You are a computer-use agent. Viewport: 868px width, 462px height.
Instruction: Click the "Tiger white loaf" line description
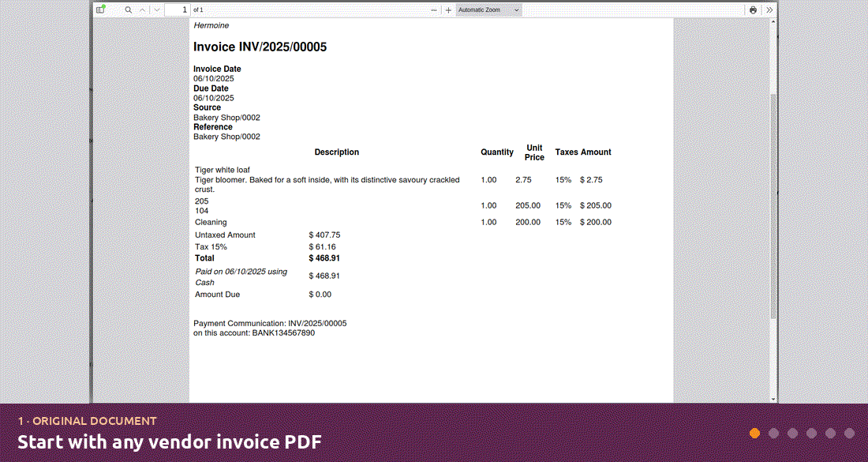coord(223,170)
